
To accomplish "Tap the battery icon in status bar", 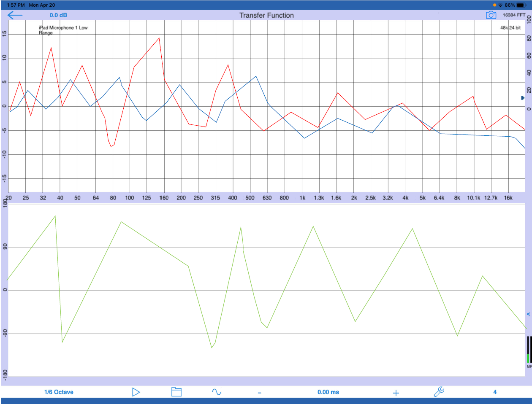I will click(521, 5).
